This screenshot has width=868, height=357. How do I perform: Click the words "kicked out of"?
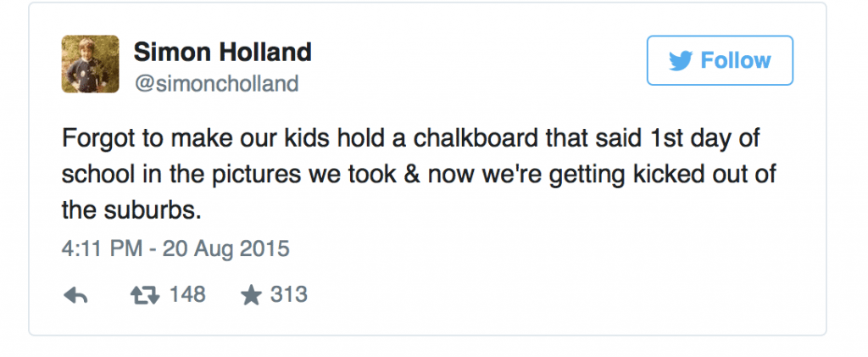pyautogui.click(x=720, y=174)
